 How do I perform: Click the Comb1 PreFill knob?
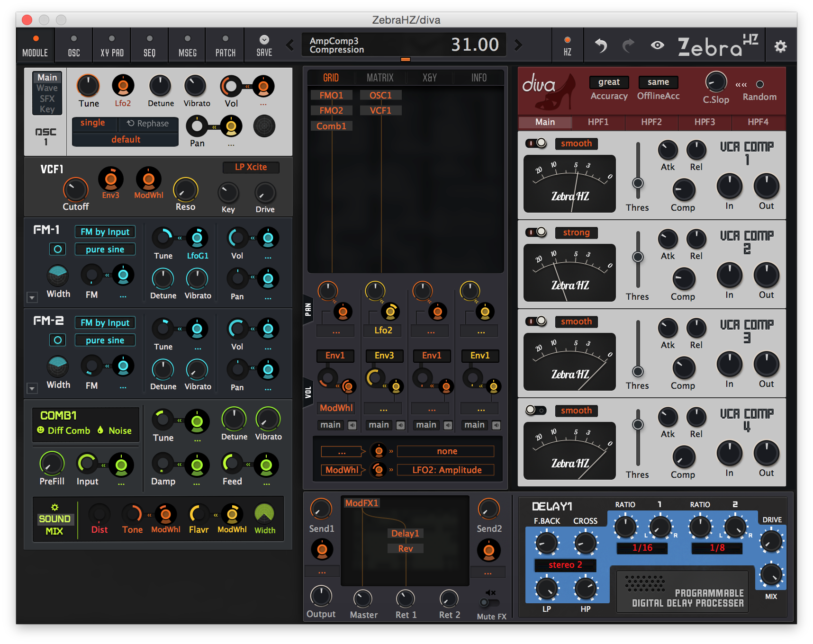tap(52, 464)
